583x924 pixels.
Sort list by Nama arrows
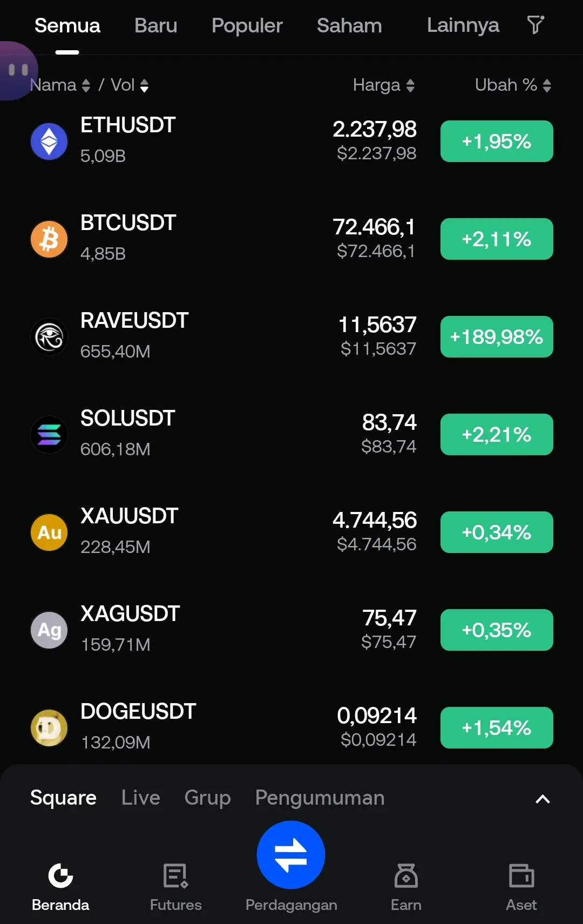click(86, 85)
